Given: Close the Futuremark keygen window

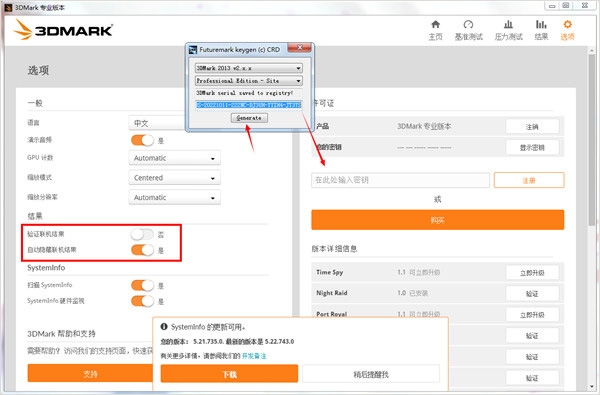Looking at the screenshot, I should pos(300,47).
